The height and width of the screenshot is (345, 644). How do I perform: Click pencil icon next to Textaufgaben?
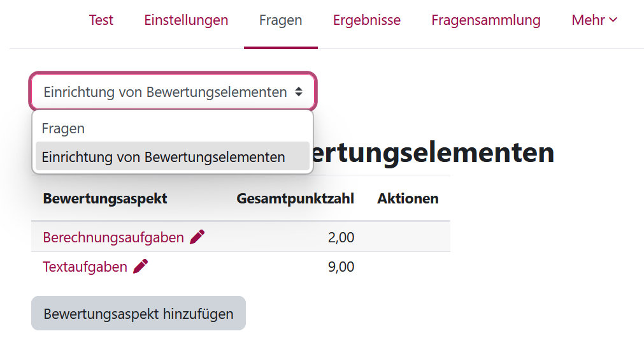(141, 267)
